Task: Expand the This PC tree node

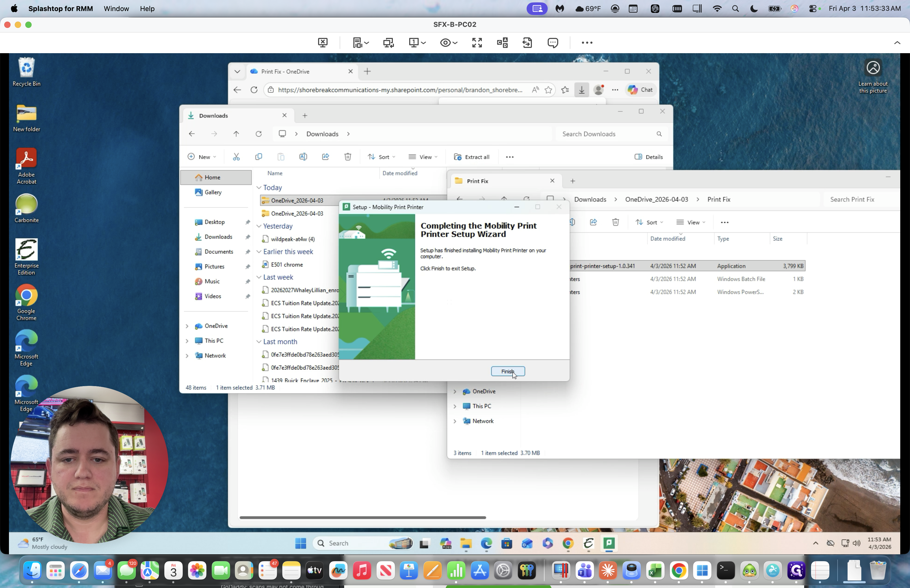Action: click(187, 341)
